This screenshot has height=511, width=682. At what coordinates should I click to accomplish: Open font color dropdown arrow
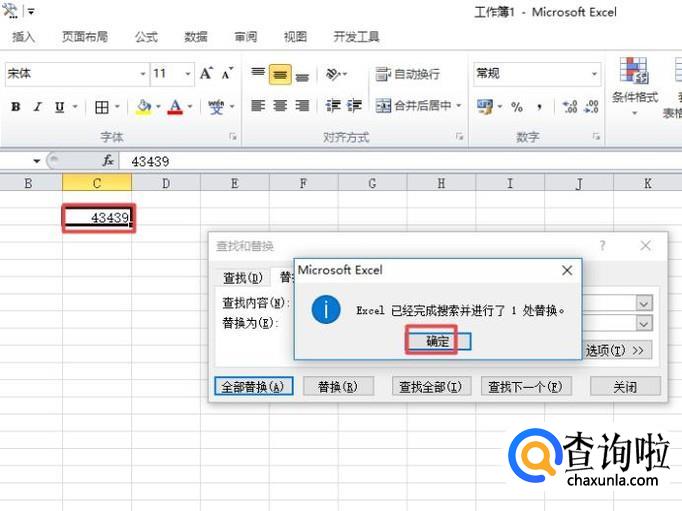pyautogui.click(x=190, y=107)
